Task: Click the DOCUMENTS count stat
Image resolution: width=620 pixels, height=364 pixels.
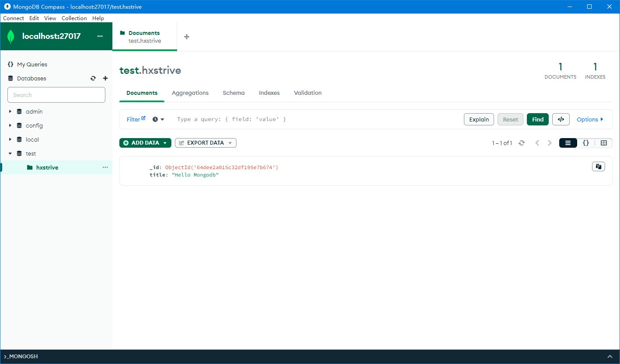Action: [560, 71]
